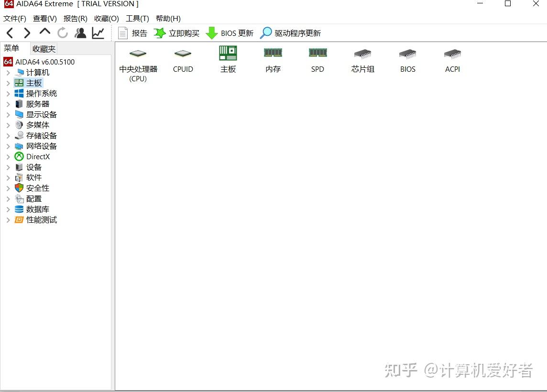Click the refresh toolbar icon

pyautogui.click(x=63, y=33)
